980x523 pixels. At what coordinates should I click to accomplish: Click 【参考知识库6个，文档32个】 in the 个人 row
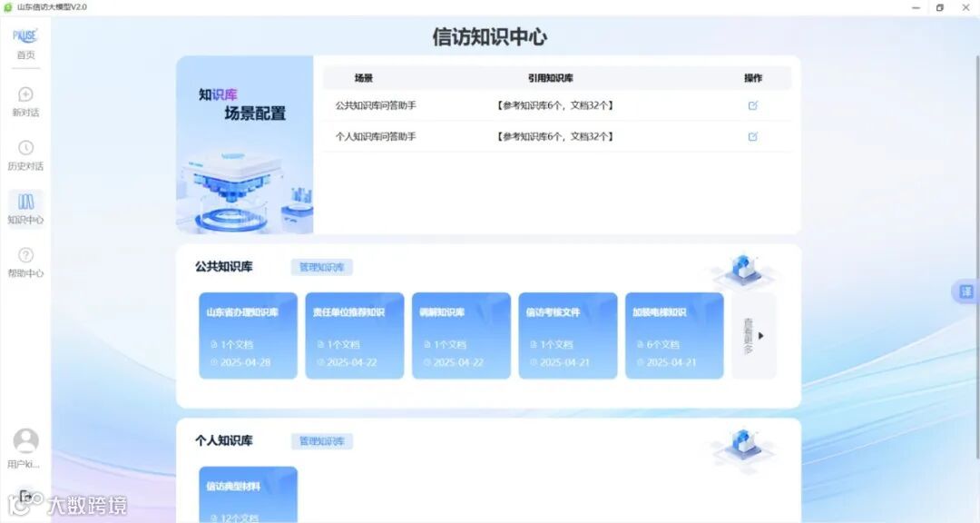point(555,136)
